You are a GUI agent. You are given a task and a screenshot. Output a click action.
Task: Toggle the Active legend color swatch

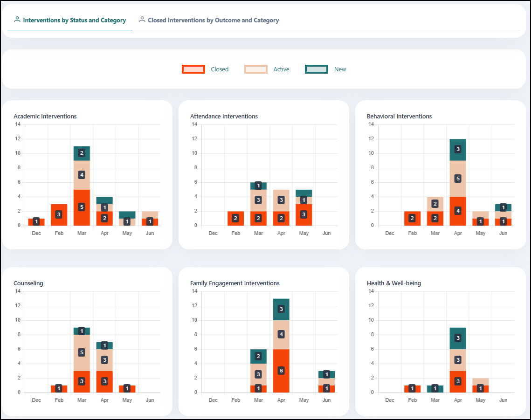click(x=255, y=69)
